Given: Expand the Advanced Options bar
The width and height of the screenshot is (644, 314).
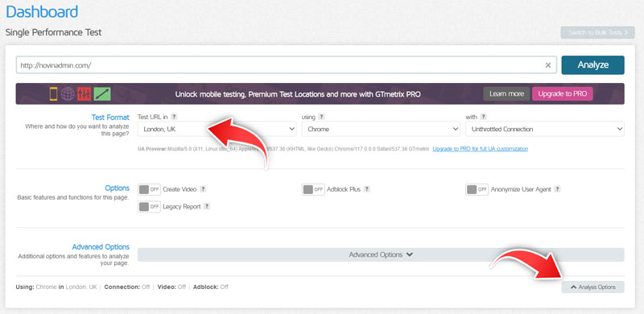Looking at the screenshot, I should click(381, 254).
